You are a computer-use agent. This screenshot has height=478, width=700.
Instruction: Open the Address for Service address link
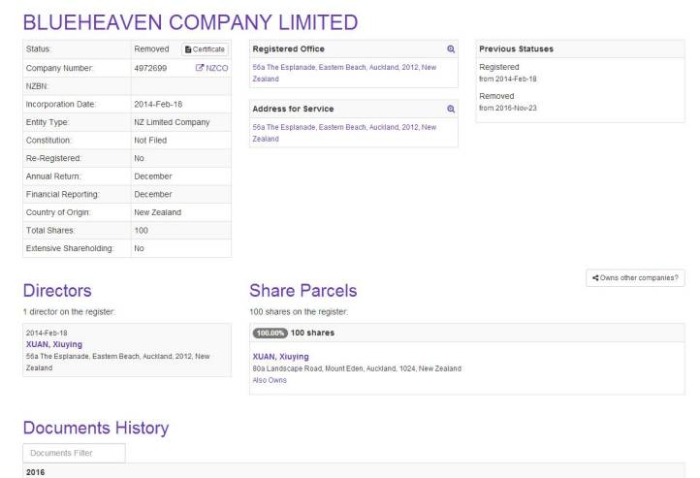pyautogui.click(x=344, y=133)
